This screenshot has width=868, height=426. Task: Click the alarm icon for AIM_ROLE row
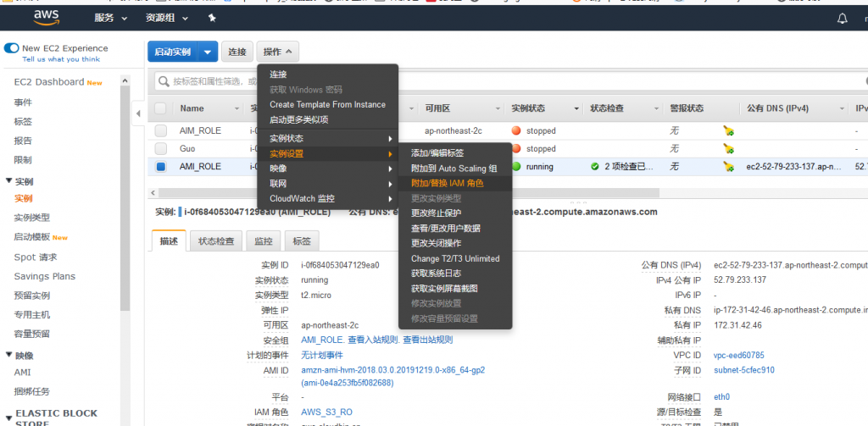pyautogui.click(x=728, y=131)
